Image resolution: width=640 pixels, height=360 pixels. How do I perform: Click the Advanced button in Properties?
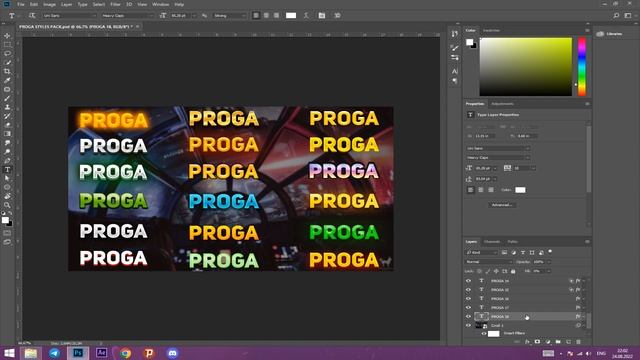(x=502, y=204)
